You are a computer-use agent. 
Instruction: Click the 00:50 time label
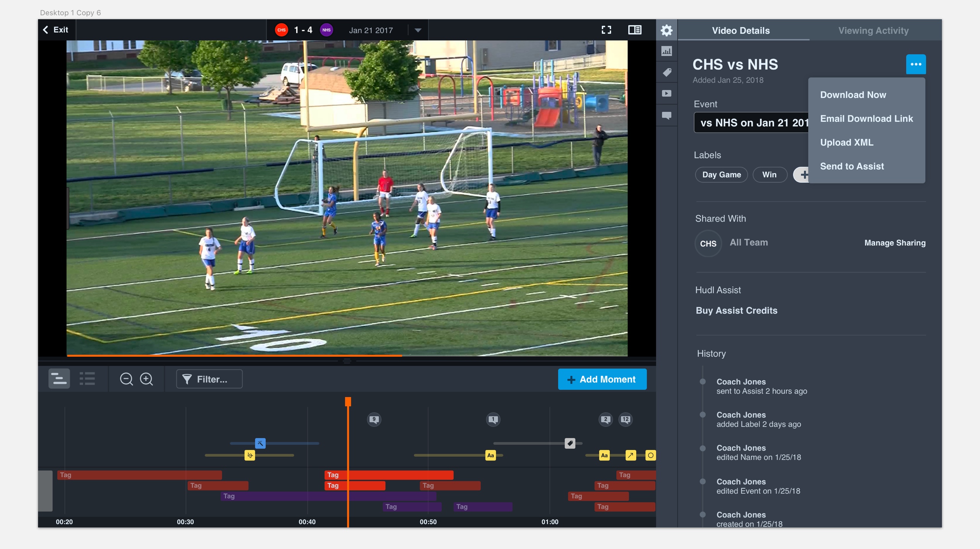(x=428, y=522)
